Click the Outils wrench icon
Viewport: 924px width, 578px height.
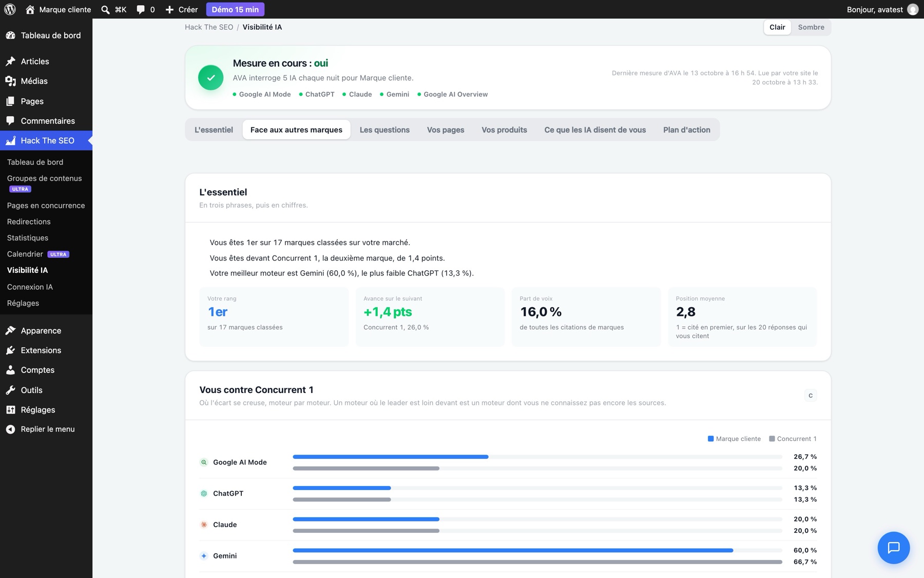point(10,390)
